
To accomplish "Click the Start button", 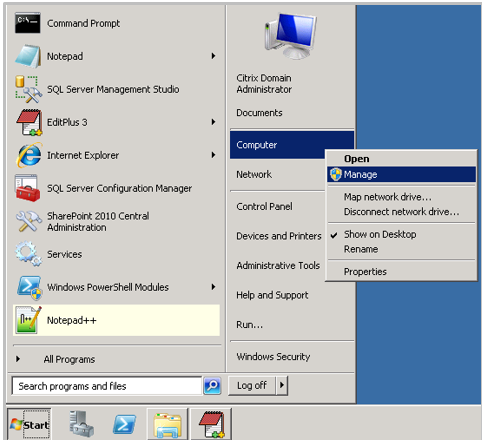I will click(29, 425).
